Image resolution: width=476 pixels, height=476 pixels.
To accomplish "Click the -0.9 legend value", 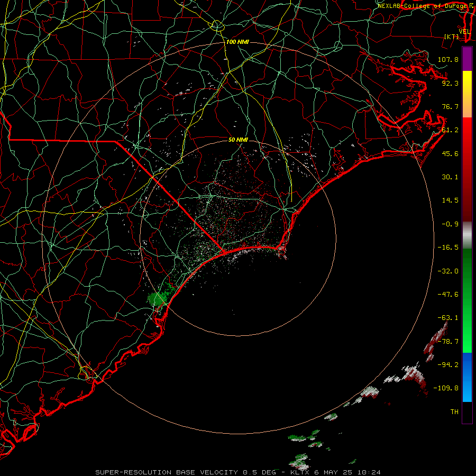I will click(x=450, y=224).
